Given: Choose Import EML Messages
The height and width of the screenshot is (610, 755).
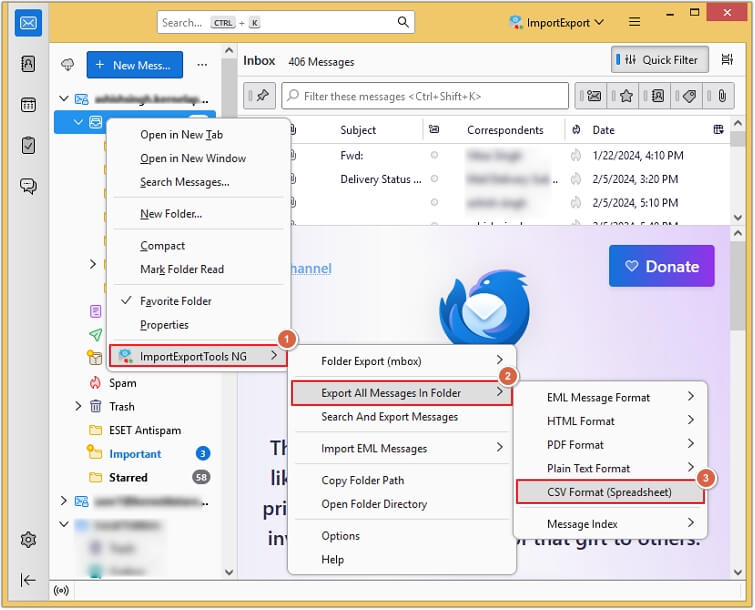Looking at the screenshot, I should coord(403,448).
